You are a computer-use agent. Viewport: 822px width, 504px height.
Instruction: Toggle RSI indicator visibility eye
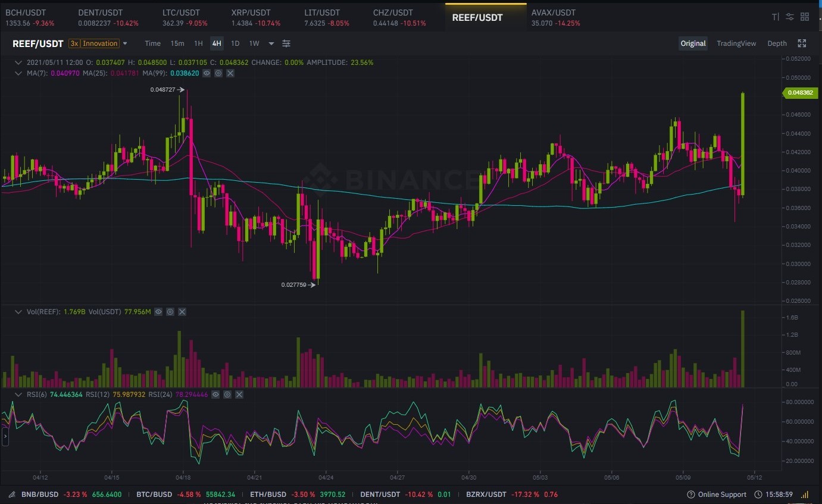pos(215,395)
